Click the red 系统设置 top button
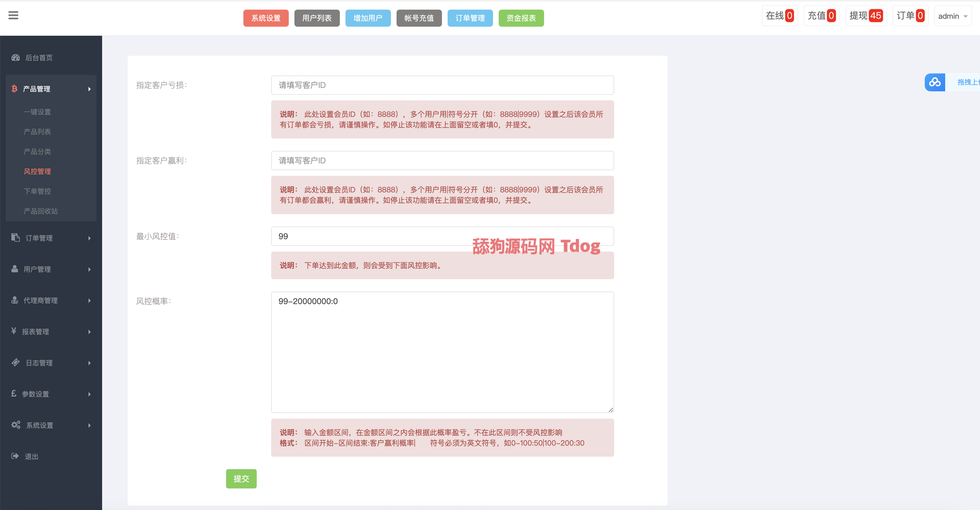Viewport: 980px width, 510px height. click(x=266, y=18)
